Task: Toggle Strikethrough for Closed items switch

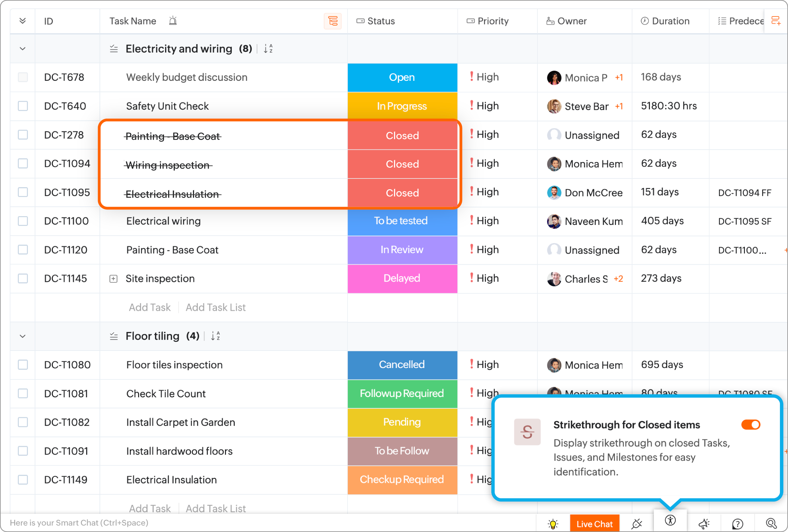Action: (750, 425)
